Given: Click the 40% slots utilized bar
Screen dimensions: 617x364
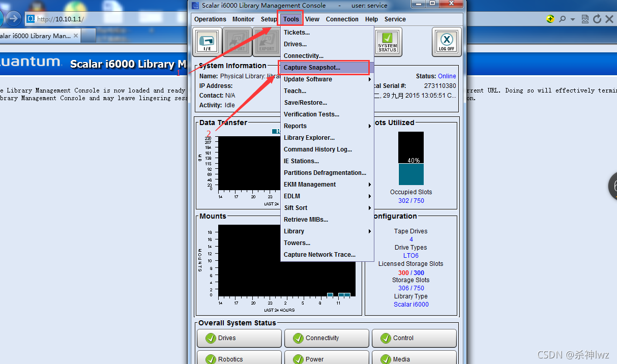Looking at the screenshot, I should point(411,158).
